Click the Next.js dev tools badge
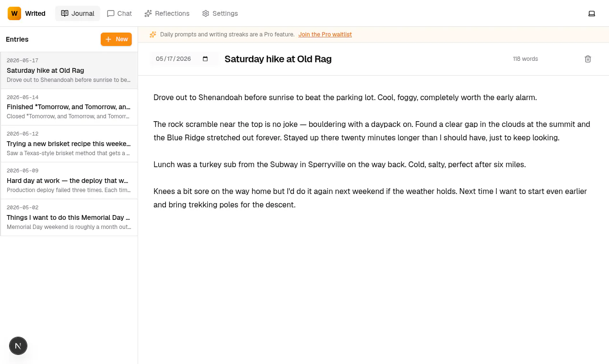609x364 pixels. pyautogui.click(x=18, y=346)
